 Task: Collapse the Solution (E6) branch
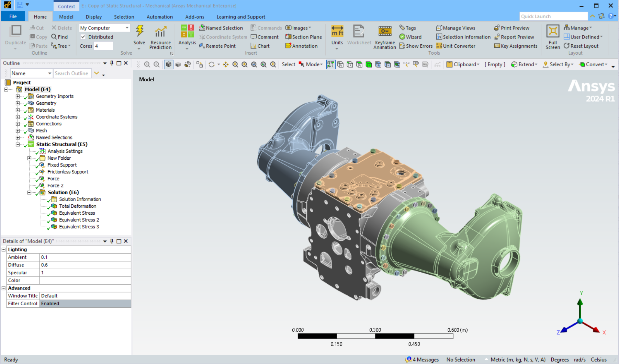pos(29,192)
